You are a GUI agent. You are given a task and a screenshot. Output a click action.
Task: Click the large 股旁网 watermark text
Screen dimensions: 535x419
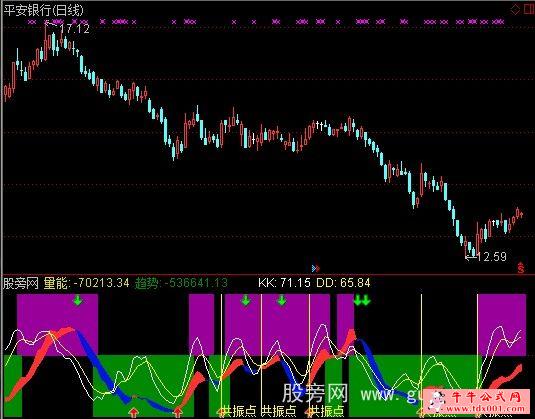[316, 393]
